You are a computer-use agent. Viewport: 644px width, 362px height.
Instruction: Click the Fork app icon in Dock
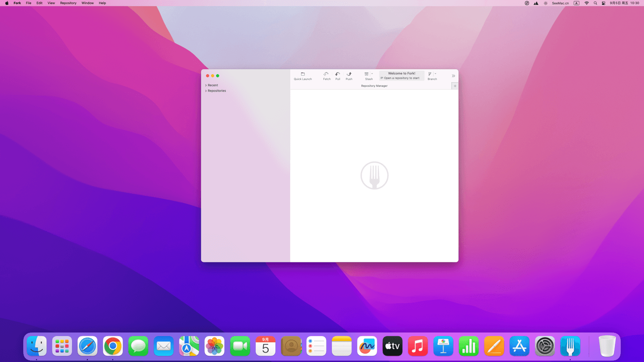[570, 346]
